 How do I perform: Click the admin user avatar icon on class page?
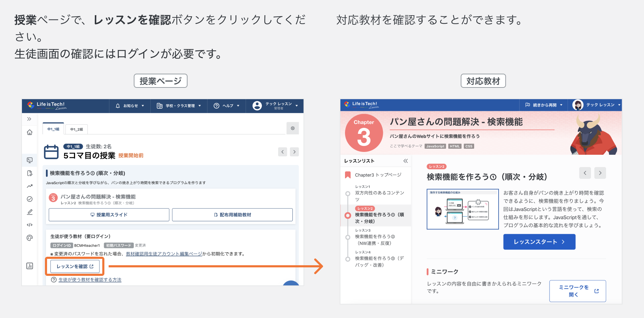257,106
